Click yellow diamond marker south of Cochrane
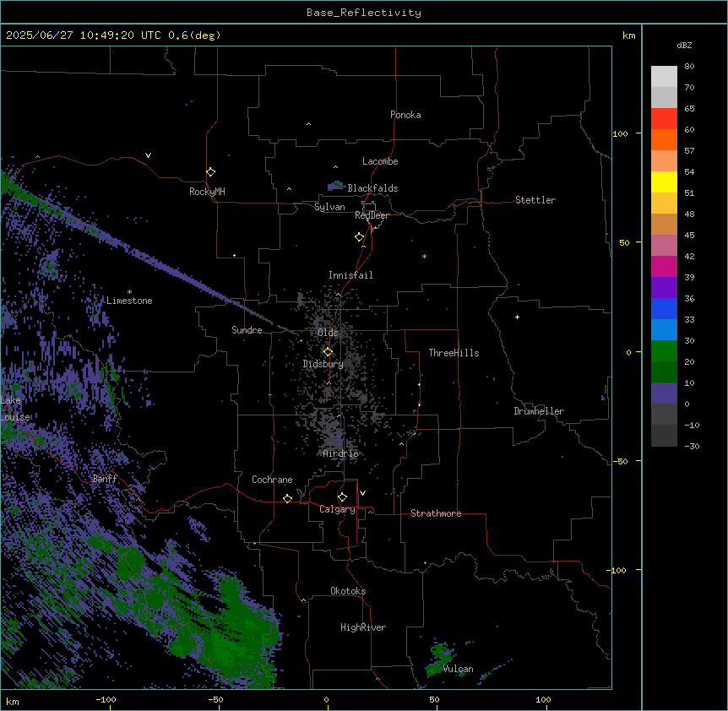The height and width of the screenshot is (711, 728). click(x=287, y=498)
